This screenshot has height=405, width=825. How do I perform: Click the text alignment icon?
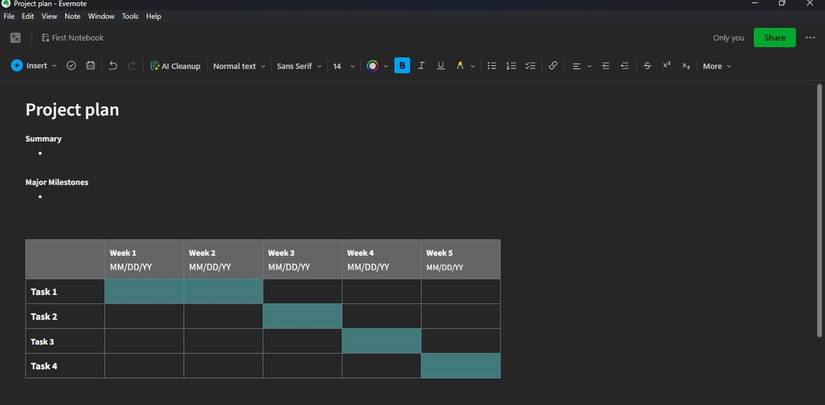coord(577,66)
